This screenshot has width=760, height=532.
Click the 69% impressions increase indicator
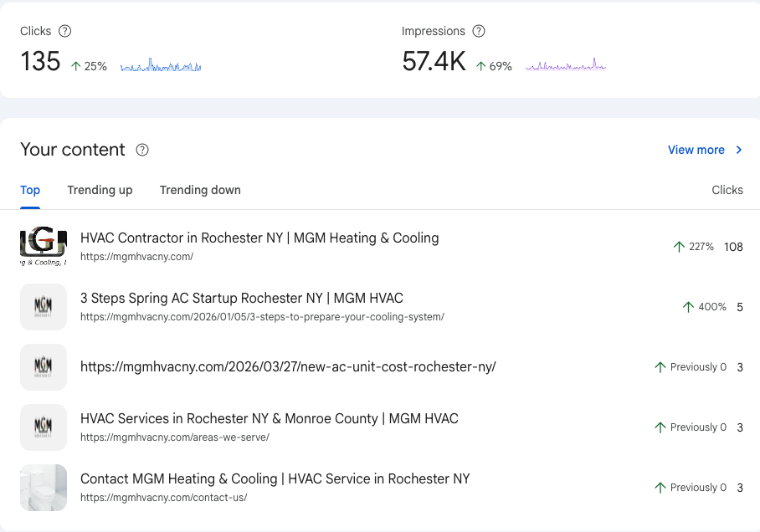(494, 66)
